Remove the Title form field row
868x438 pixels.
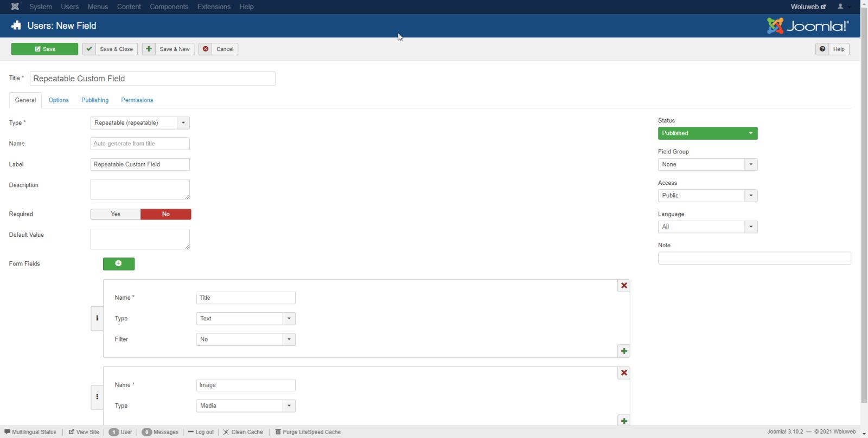624,286
